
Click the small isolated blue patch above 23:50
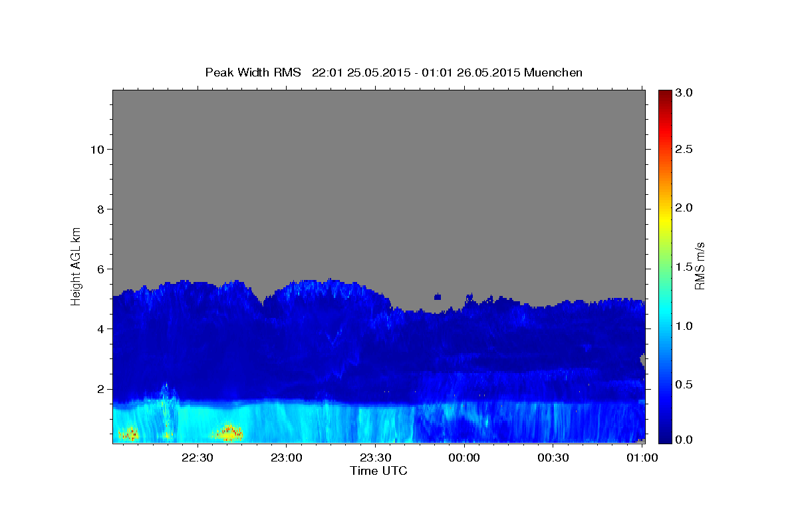click(437, 297)
